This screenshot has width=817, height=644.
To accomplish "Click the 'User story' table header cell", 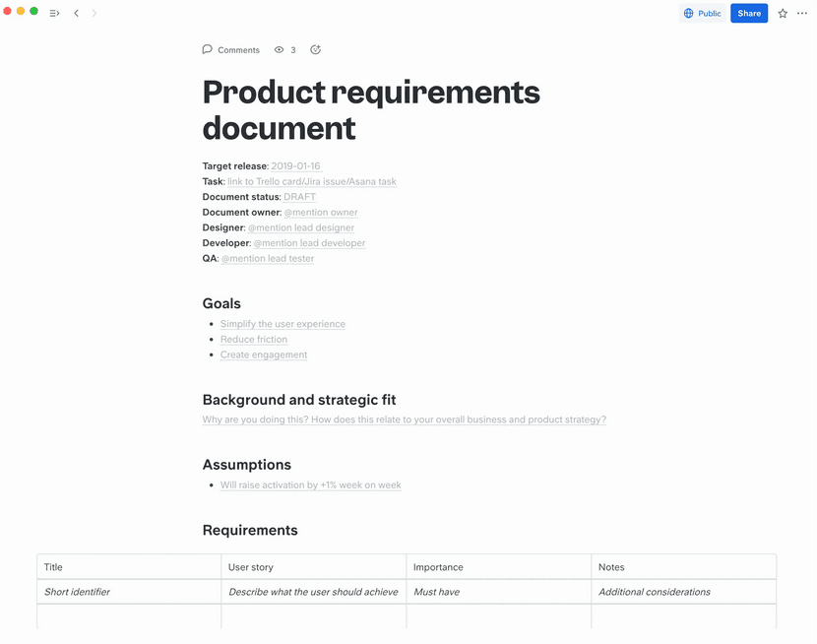I will 251,567.
